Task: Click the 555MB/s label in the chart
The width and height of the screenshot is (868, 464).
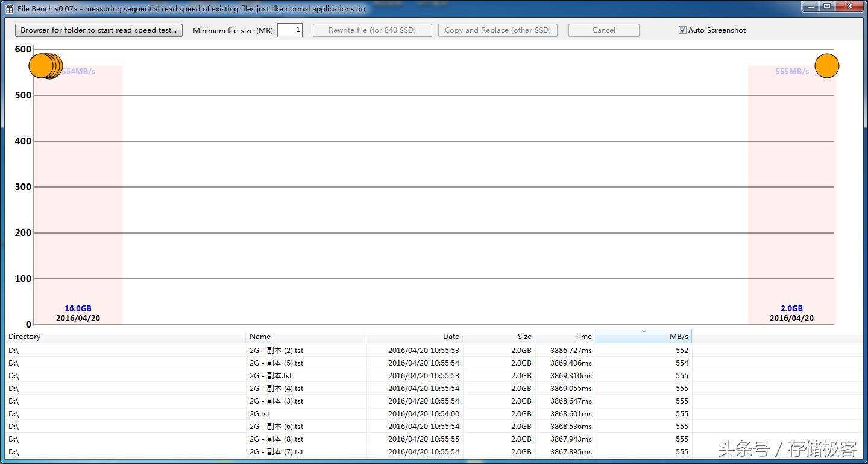Action: click(792, 71)
